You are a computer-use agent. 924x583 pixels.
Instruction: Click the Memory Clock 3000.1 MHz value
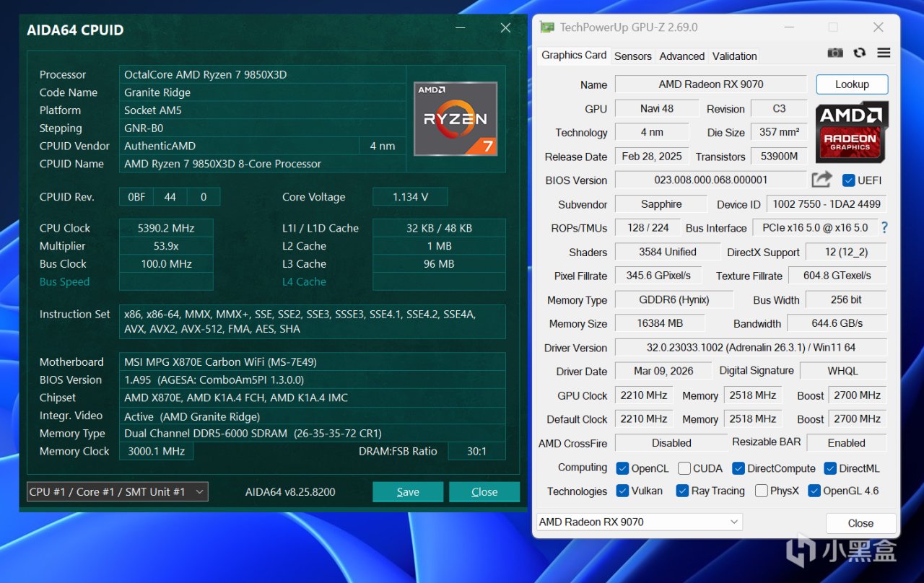coord(156,451)
